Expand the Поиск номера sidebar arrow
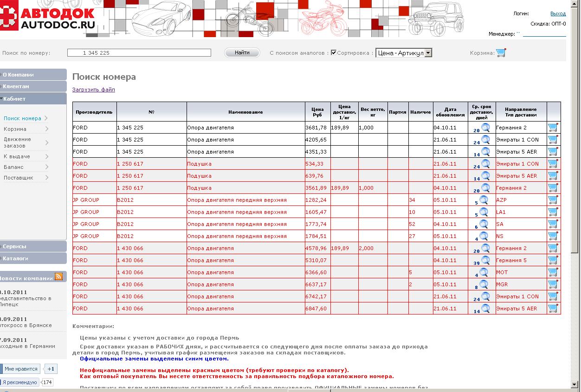Image resolution: width=581 pixels, height=392 pixels. [x=46, y=118]
